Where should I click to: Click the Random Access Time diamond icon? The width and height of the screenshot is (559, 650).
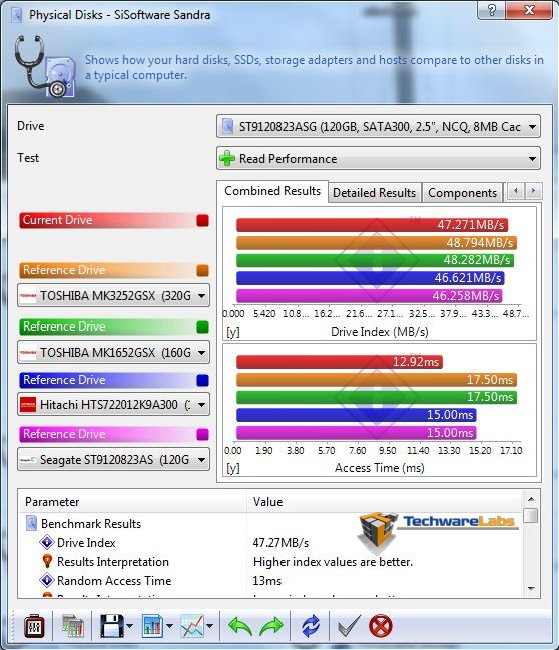tap(47, 580)
